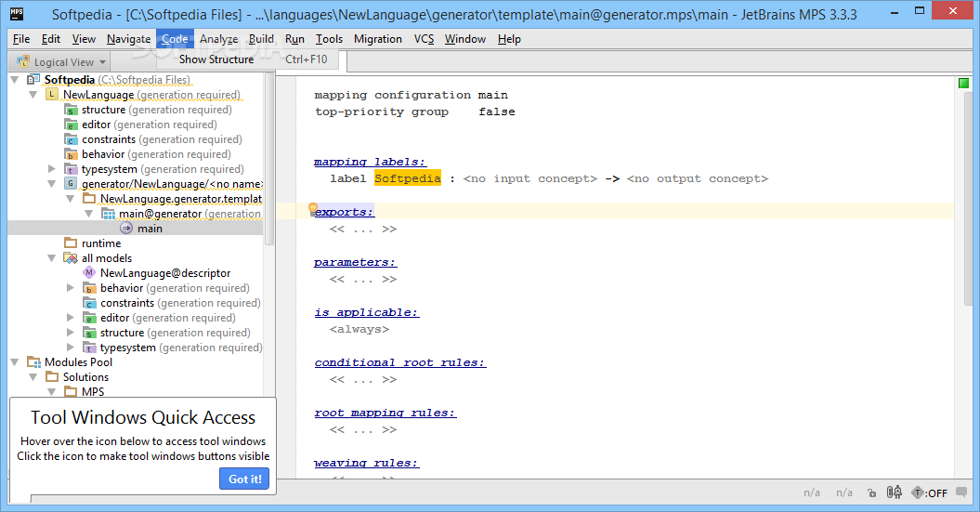Click the Got it! button
Image resolution: width=980 pixels, height=512 pixels.
244,479
